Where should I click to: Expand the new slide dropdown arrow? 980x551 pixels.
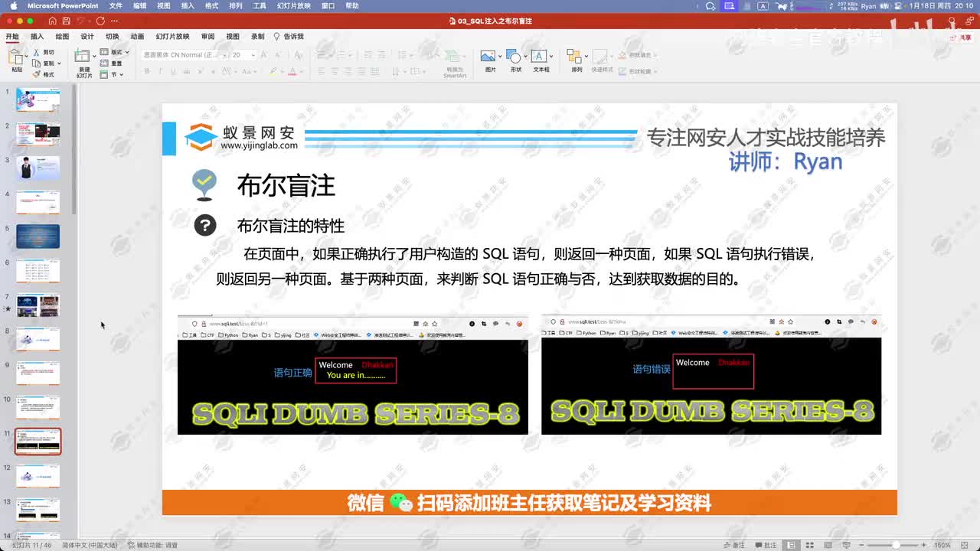pos(94,55)
